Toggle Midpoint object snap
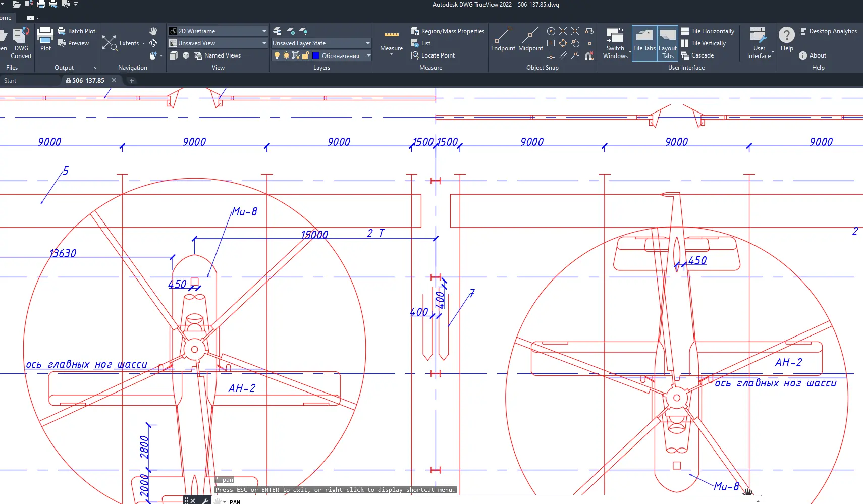The image size is (863, 504). [x=530, y=39]
